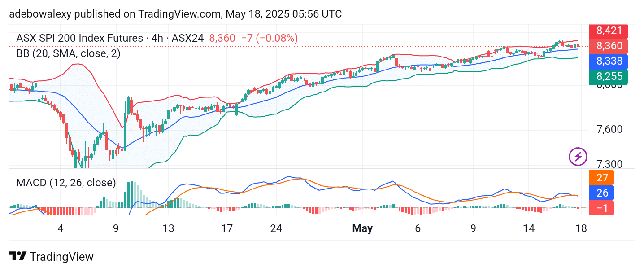Click the May label on time axis
The image size is (644, 272).
pos(362,229)
